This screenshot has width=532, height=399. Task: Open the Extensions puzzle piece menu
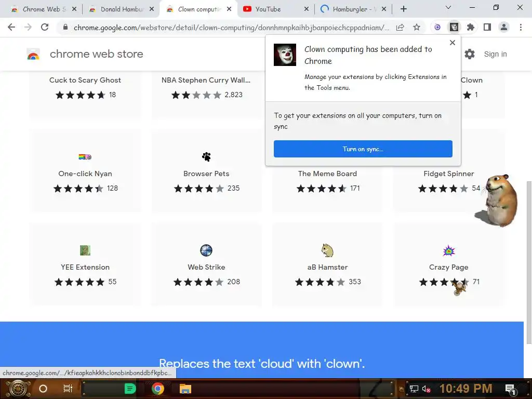[x=471, y=27]
